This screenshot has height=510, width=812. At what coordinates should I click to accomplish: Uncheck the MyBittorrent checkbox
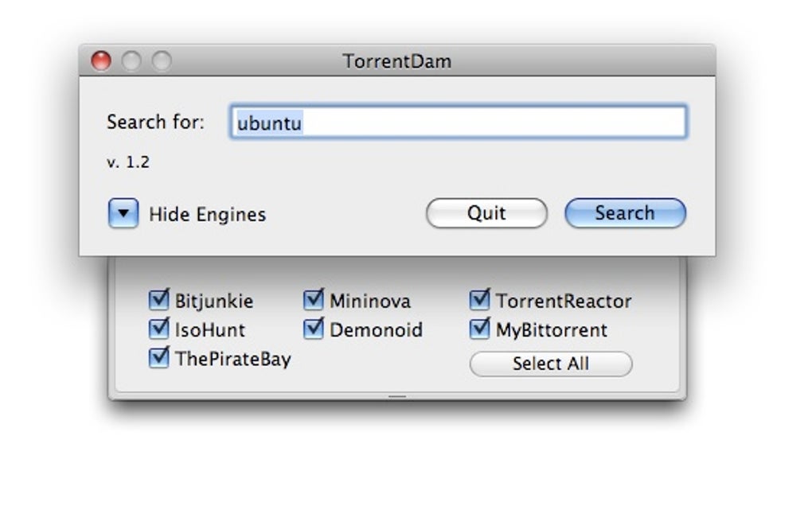tap(479, 329)
